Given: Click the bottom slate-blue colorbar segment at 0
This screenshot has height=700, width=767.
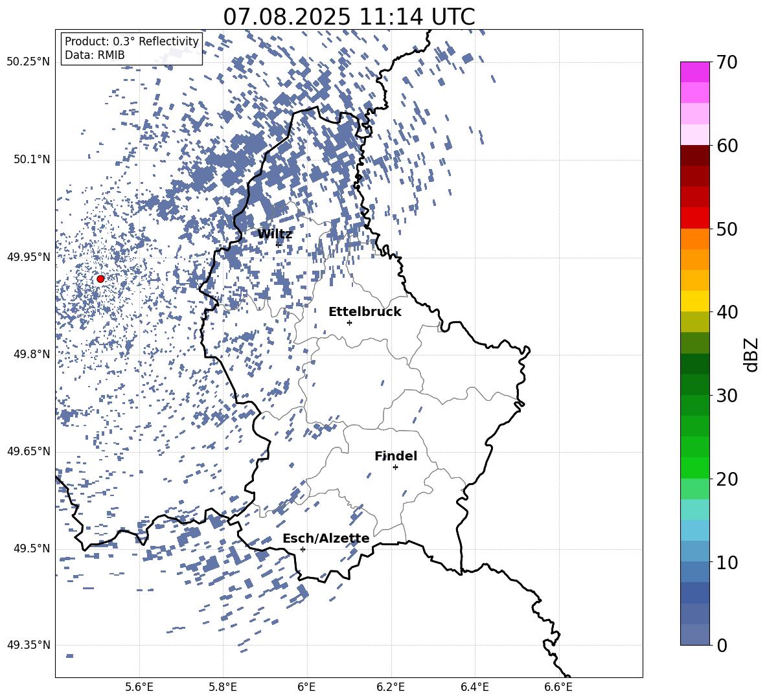Looking at the screenshot, I should (x=694, y=635).
